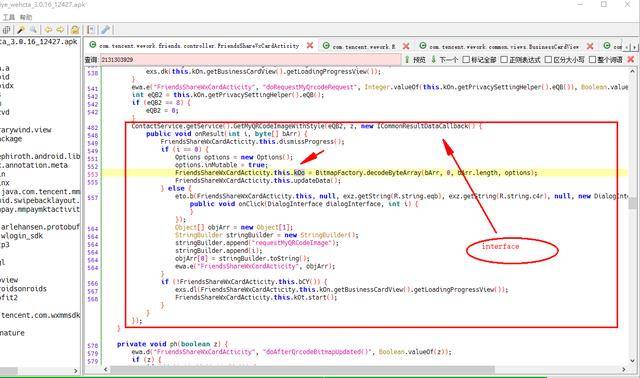Navigate back with the left arrow icon
Image resolution: width=640 pixels, height=378 pixels.
[x=48, y=30]
